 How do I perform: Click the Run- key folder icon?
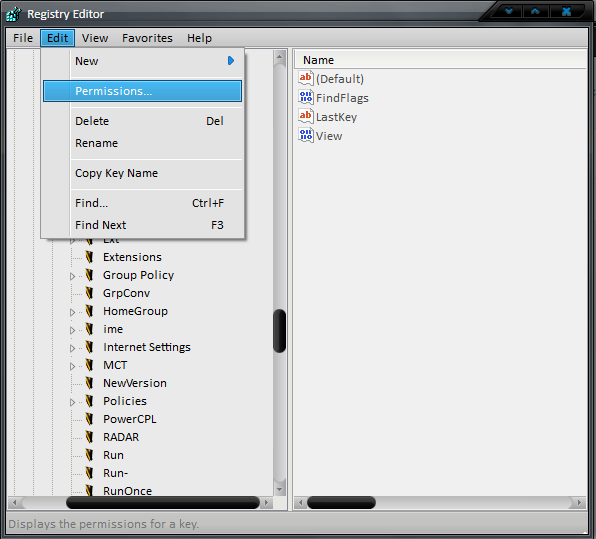[x=90, y=473]
